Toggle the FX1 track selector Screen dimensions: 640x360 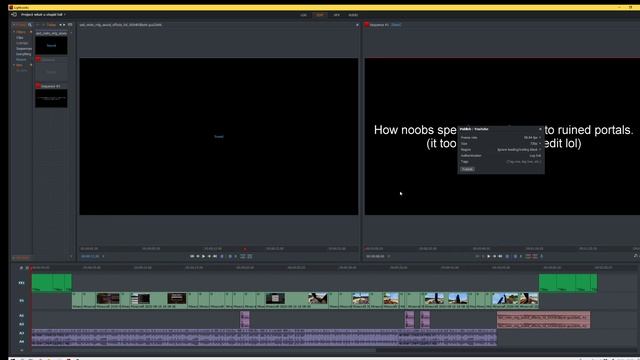21,282
